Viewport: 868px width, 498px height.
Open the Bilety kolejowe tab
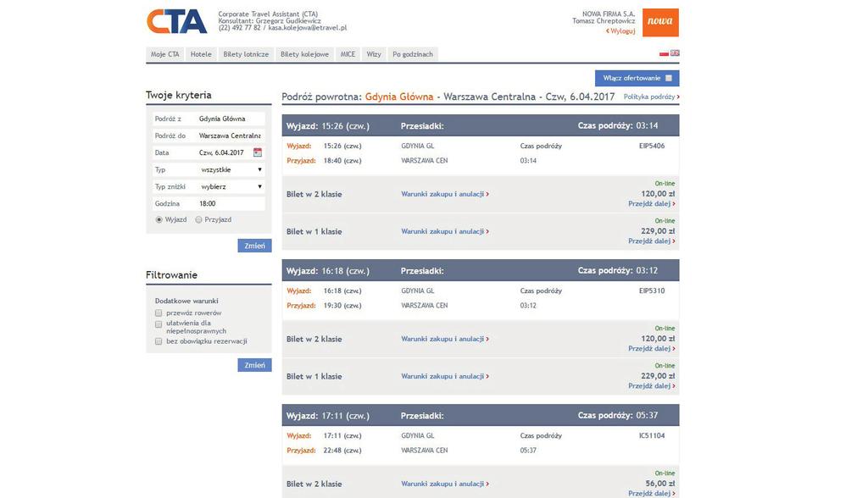point(304,54)
